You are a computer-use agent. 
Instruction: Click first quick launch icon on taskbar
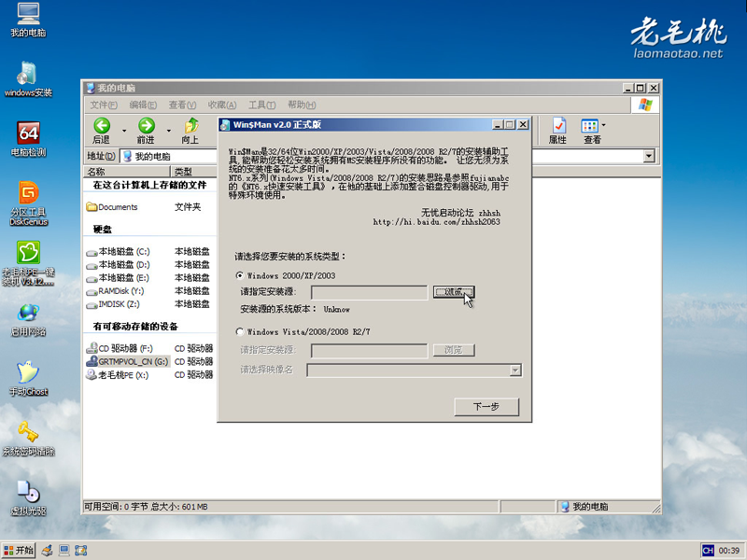[x=47, y=551]
